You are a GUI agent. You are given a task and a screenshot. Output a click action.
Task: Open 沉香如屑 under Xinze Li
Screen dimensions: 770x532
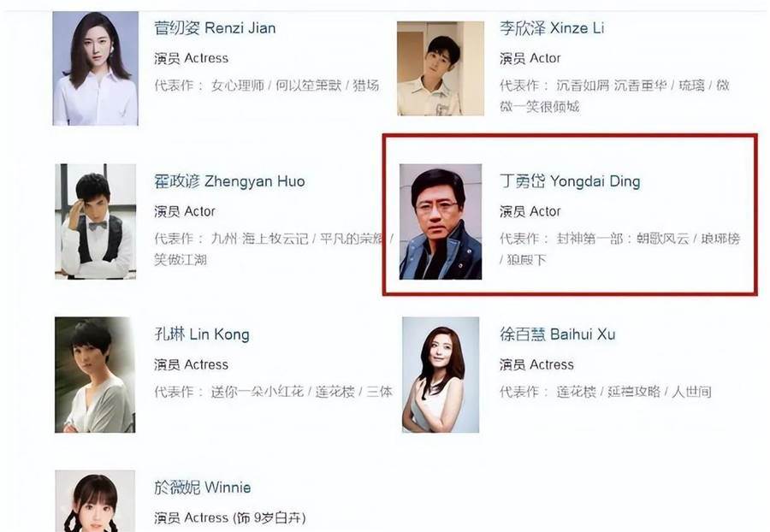click(583, 86)
